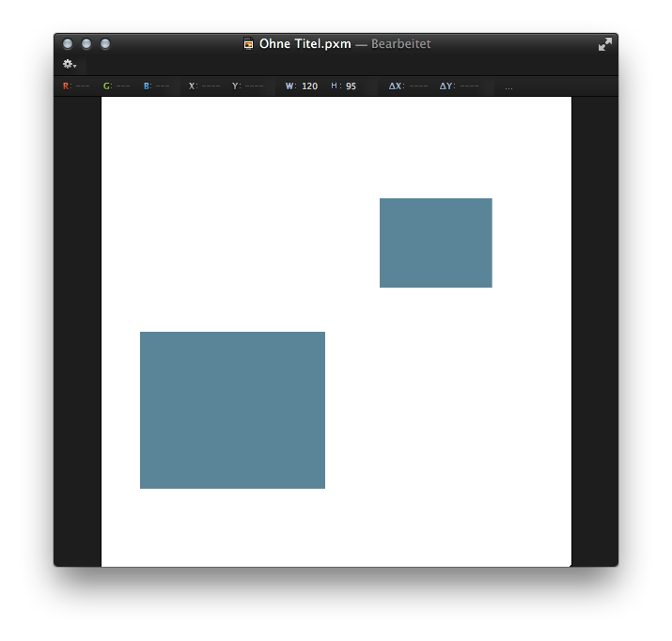Click the X coordinate readout

(x=204, y=86)
